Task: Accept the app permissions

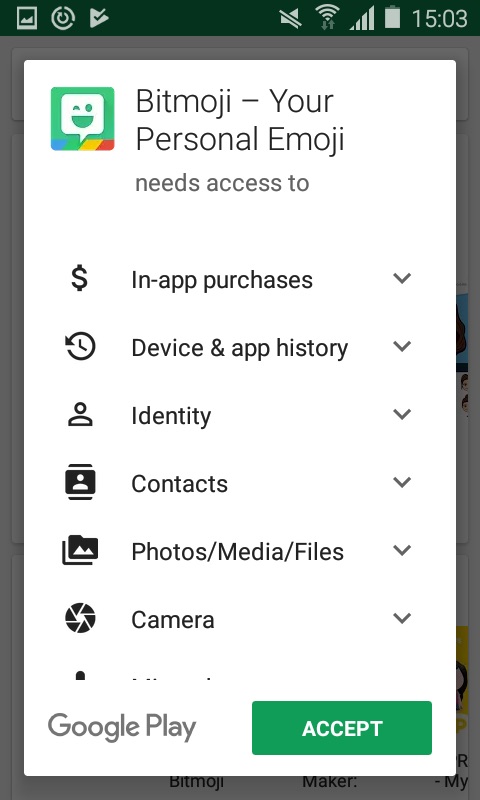Action: [342, 728]
